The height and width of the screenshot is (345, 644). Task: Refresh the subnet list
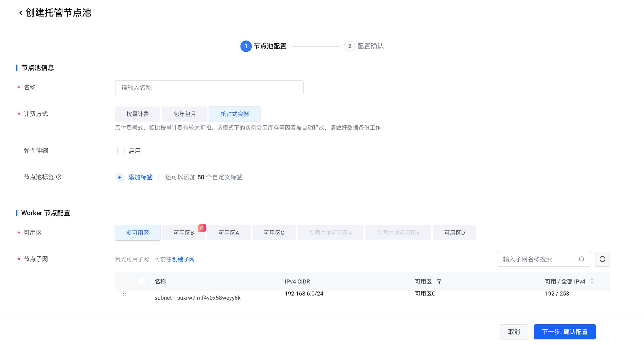(x=602, y=259)
